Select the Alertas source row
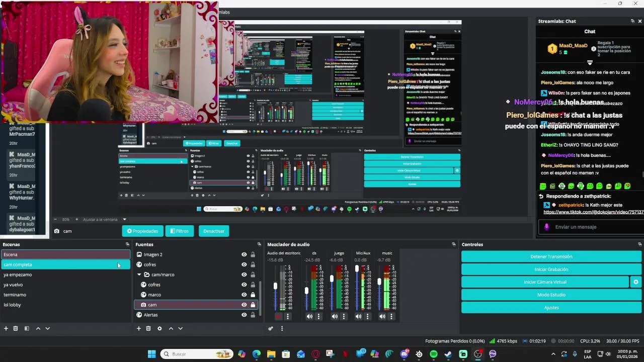Image resolution: width=644 pixels, height=362 pixels. coord(196,315)
